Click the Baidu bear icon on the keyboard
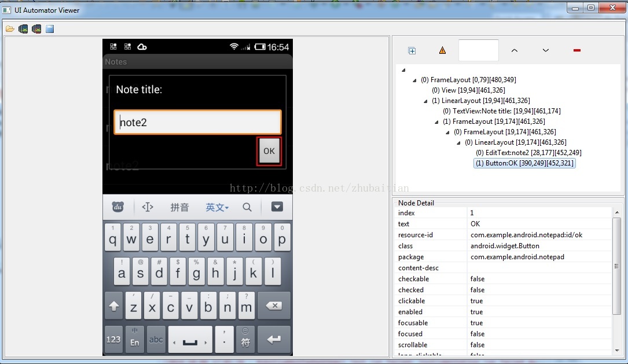This screenshot has width=628, height=364. [x=117, y=207]
